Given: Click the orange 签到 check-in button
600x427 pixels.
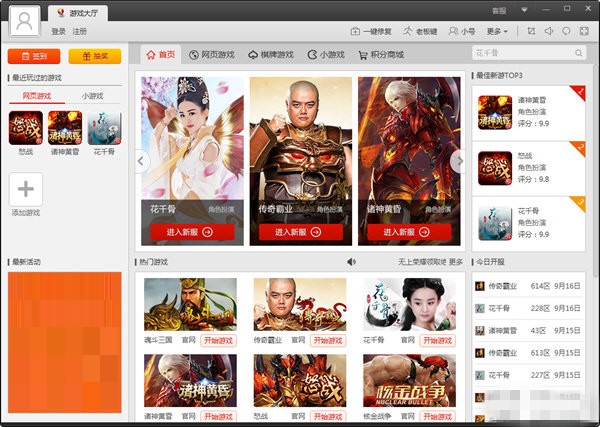Looking at the screenshot, I should point(34,56).
